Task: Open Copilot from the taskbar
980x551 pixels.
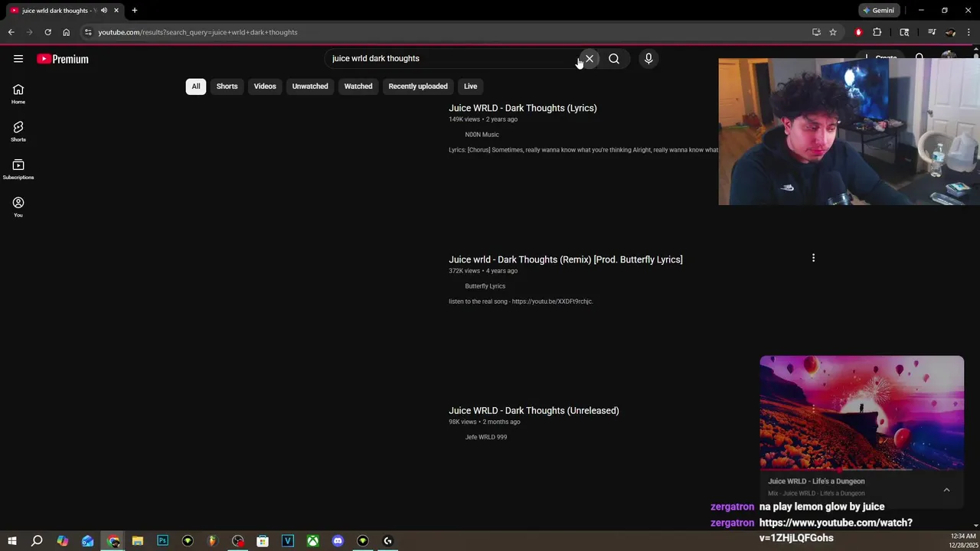Action: 63,541
